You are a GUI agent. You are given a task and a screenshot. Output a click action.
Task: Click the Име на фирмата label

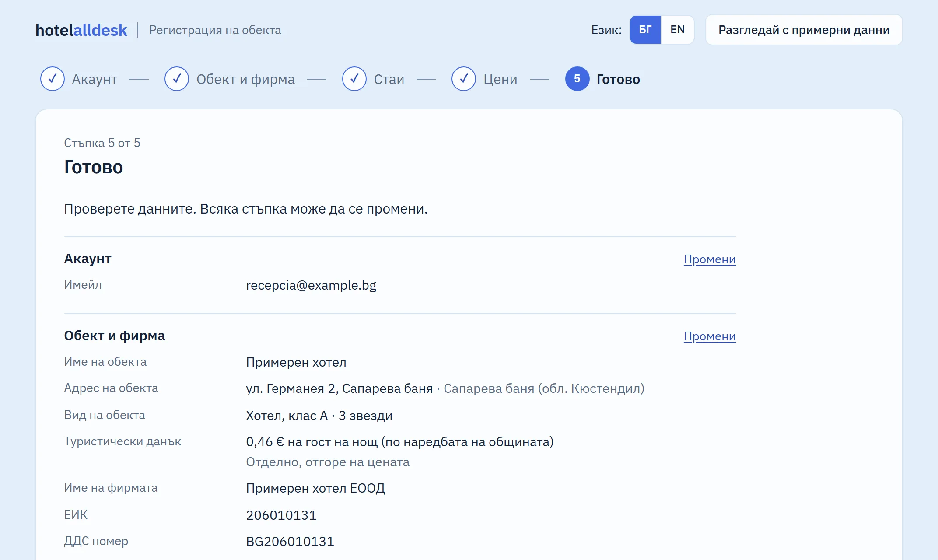click(x=111, y=488)
